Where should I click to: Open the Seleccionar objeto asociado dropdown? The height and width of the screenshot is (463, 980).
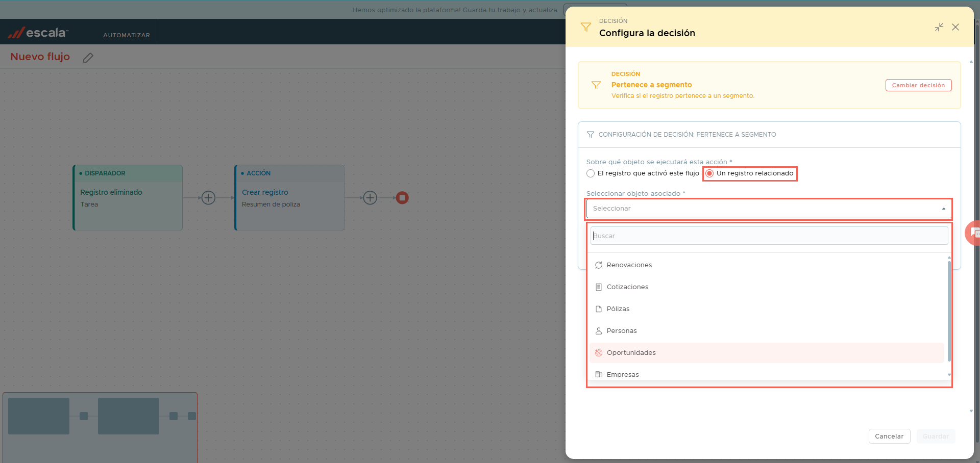pyautogui.click(x=769, y=209)
